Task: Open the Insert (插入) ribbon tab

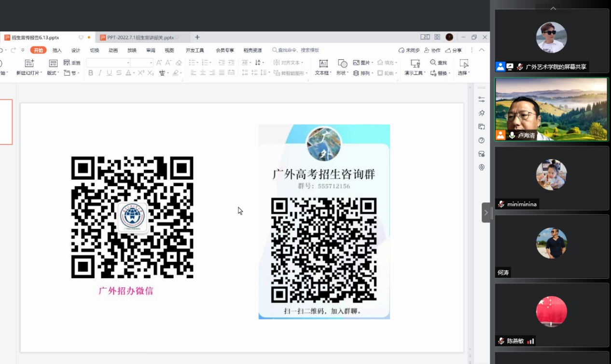Action: pos(57,50)
